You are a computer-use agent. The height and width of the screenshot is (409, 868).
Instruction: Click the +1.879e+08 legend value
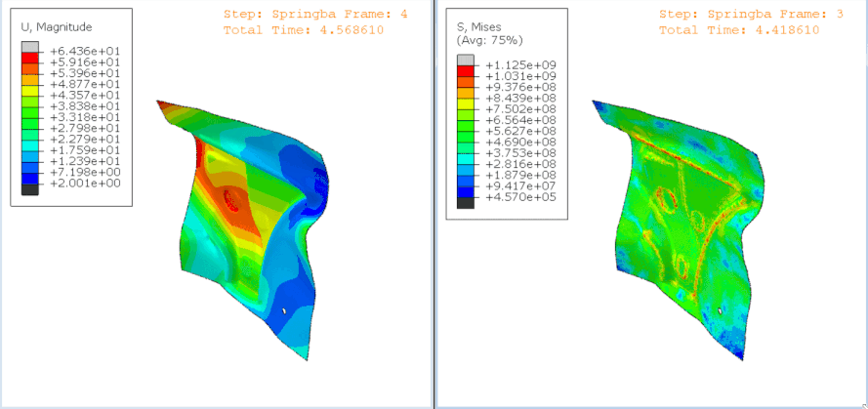pyautogui.click(x=520, y=176)
